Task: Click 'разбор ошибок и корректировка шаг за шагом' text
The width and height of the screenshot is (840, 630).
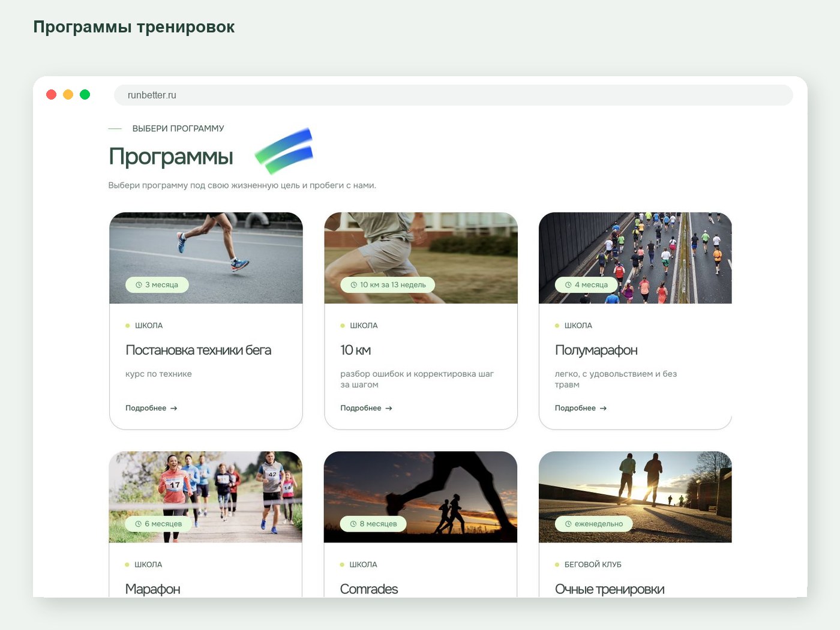Action: point(417,379)
